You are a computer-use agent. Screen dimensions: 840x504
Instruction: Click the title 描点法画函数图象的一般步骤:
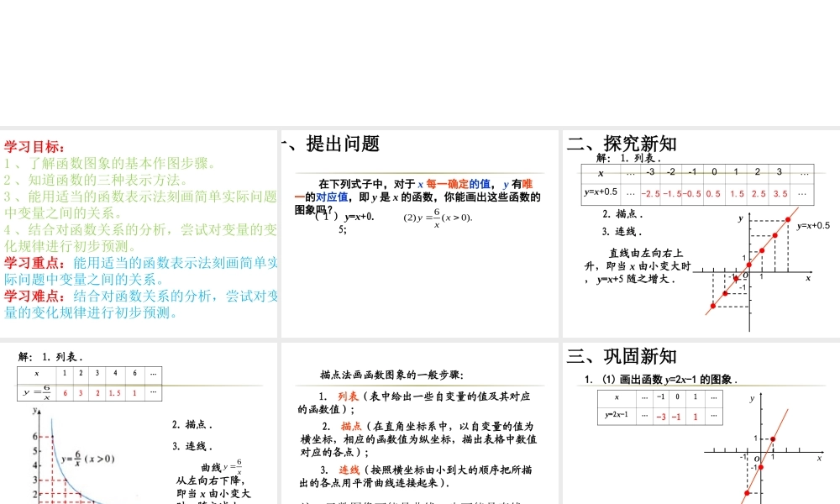coord(392,375)
